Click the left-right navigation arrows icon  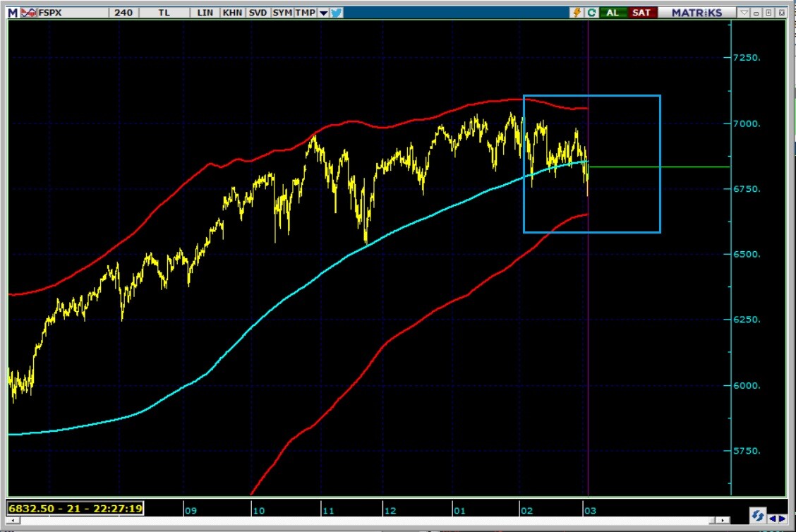pos(778,519)
